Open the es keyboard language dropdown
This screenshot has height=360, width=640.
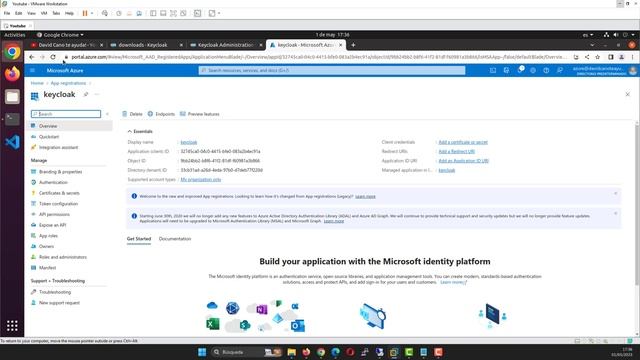coord(588,35)
